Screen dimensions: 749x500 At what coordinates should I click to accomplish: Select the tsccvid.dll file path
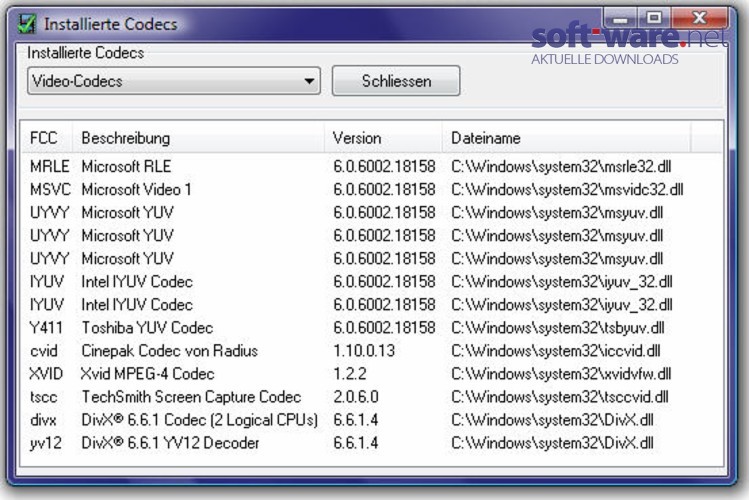[560, 397]
